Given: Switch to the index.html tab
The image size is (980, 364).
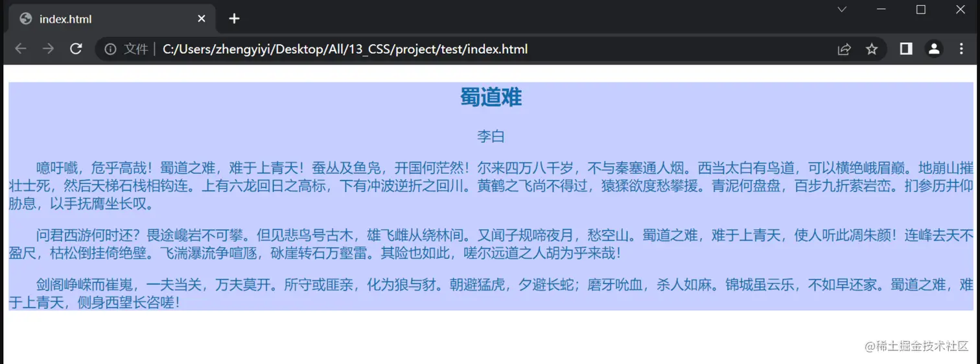Looking at the screenshot, I should (111, 19).
